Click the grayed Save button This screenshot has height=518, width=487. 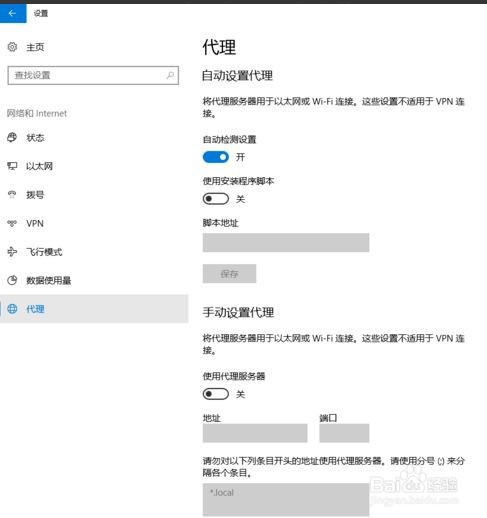(229, 274)
